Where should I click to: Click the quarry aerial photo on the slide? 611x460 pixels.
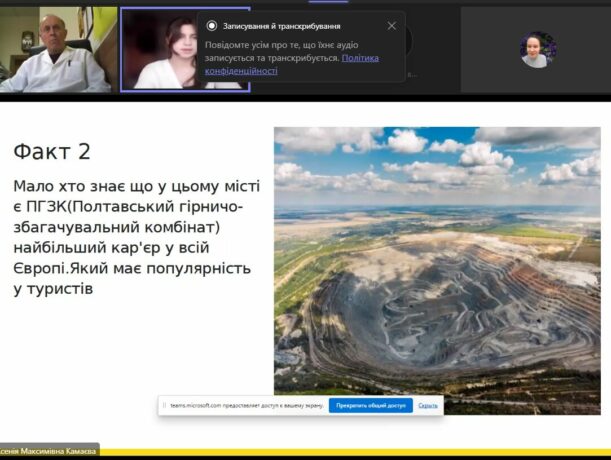point(437,300)
